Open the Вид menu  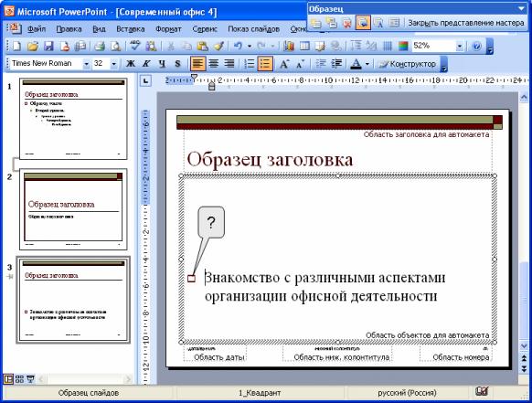point(99,29)
